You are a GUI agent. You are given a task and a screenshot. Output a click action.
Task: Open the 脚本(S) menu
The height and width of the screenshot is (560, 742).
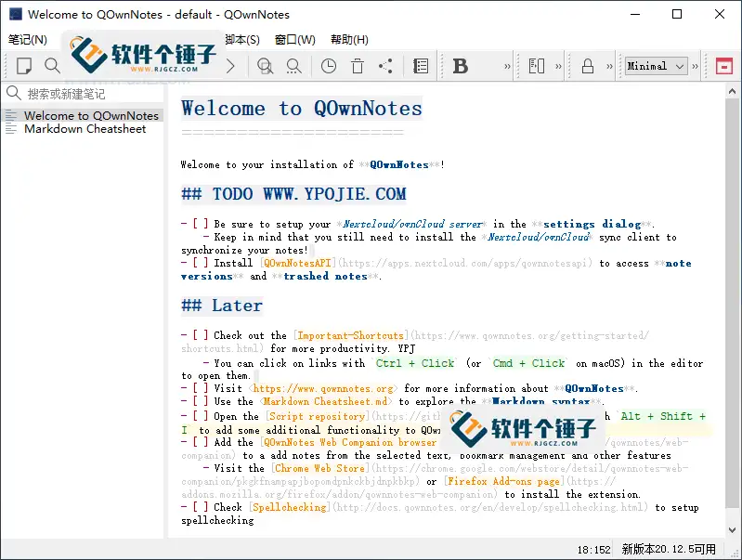tap(242, 39)
